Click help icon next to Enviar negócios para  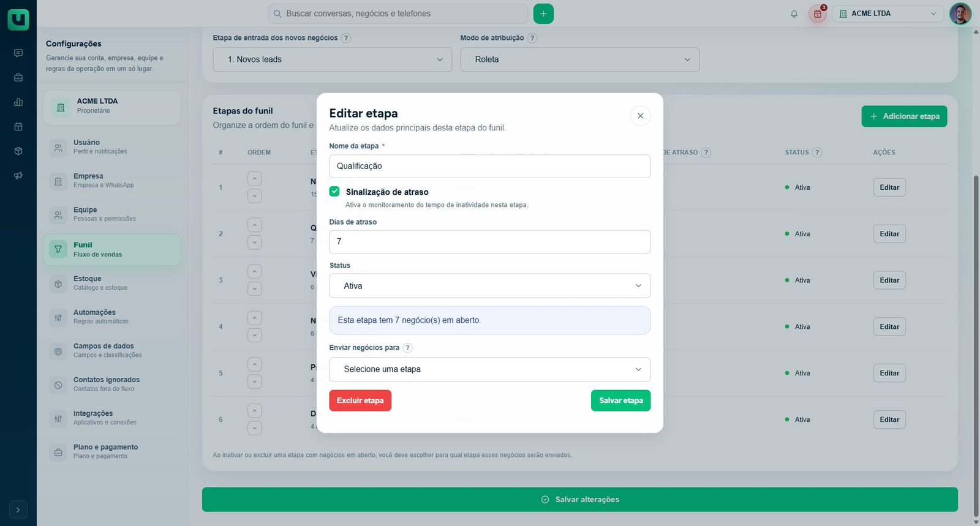408,348
